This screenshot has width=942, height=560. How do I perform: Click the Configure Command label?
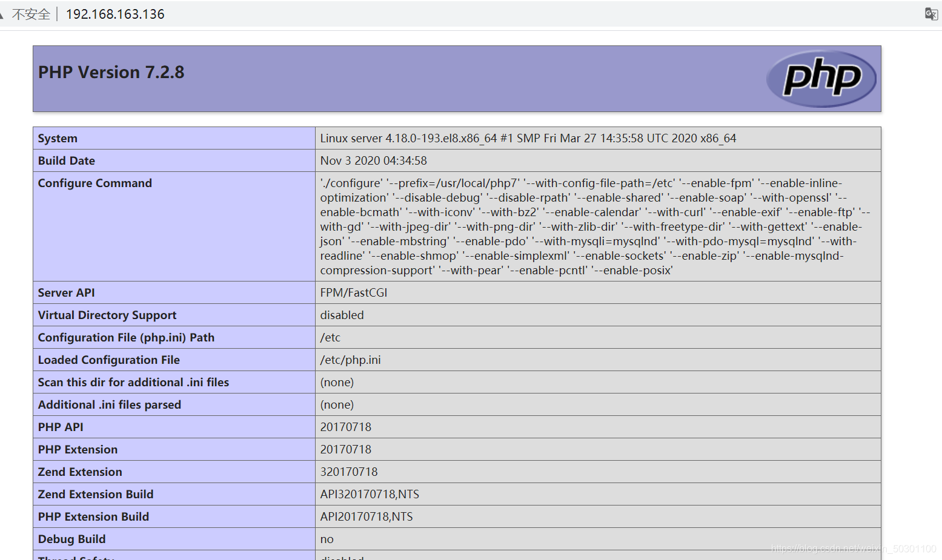click(x=95, y=183)
